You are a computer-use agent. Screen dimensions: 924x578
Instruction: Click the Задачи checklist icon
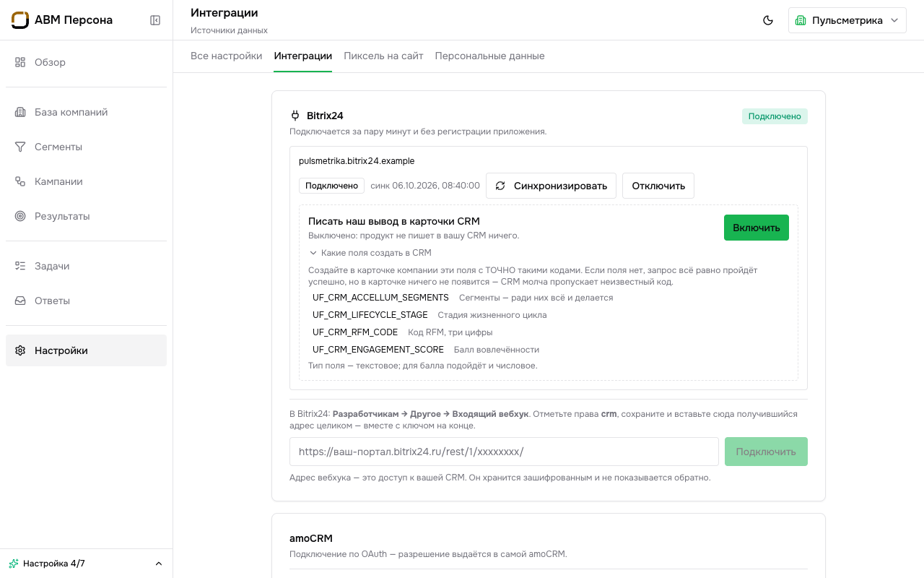[20, 266]
